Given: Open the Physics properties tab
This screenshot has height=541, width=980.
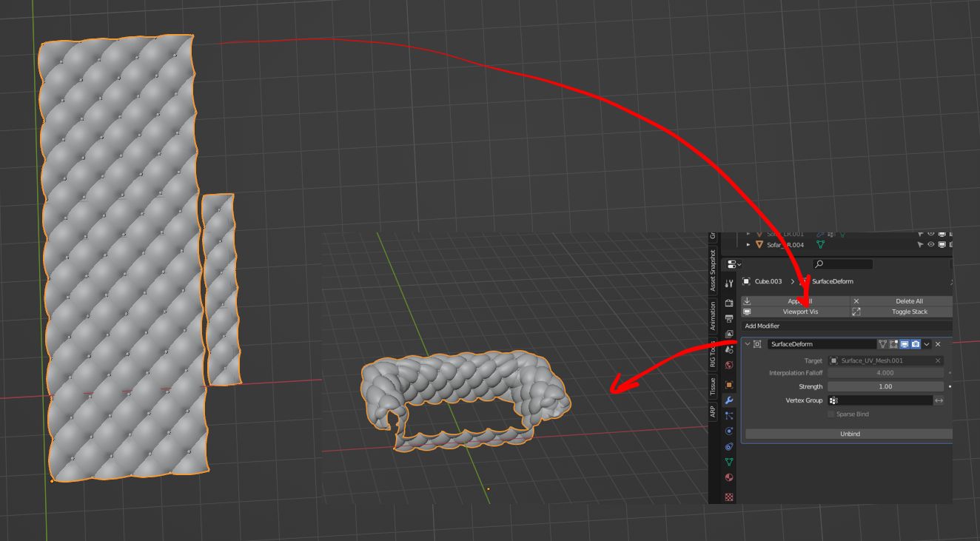Looking at the screenshot, I should 729,431.
